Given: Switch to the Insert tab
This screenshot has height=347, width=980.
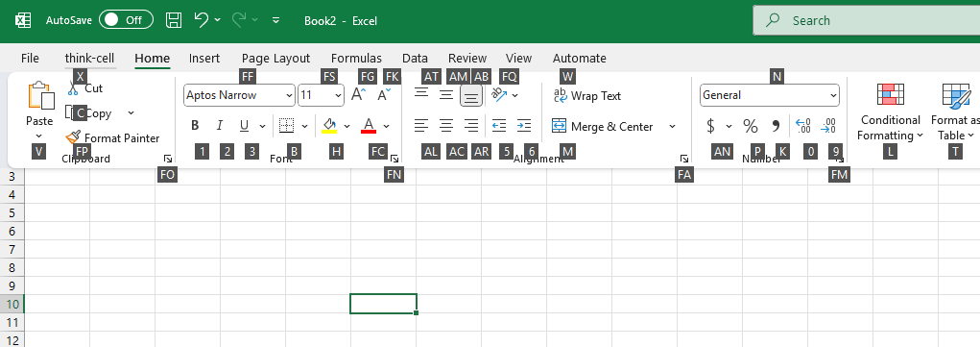Looking at the screenshot, I should click(x=204, y=59).
